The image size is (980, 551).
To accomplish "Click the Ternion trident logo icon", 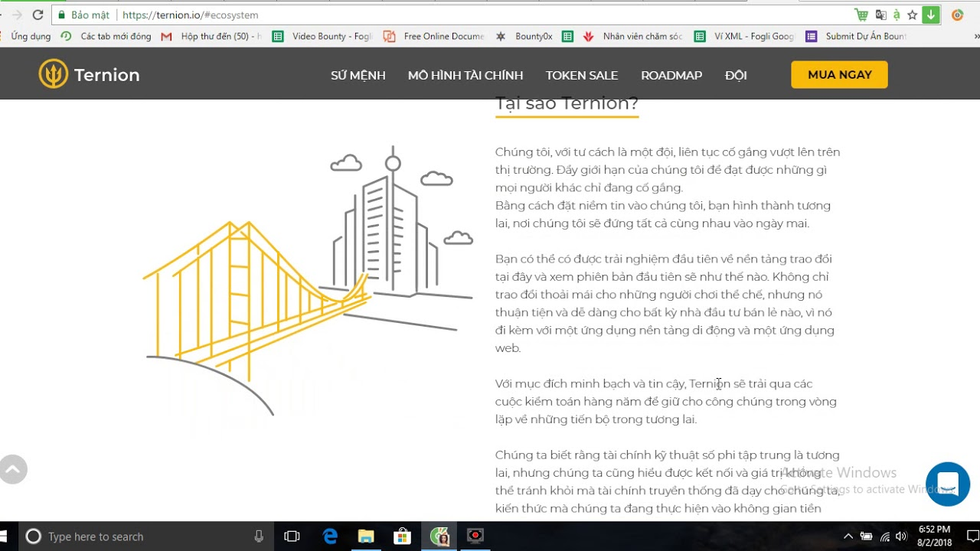I will point(54,74).
